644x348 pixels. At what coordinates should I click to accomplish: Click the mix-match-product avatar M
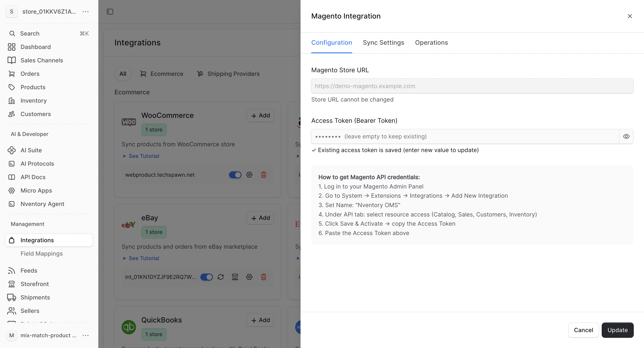11,335
